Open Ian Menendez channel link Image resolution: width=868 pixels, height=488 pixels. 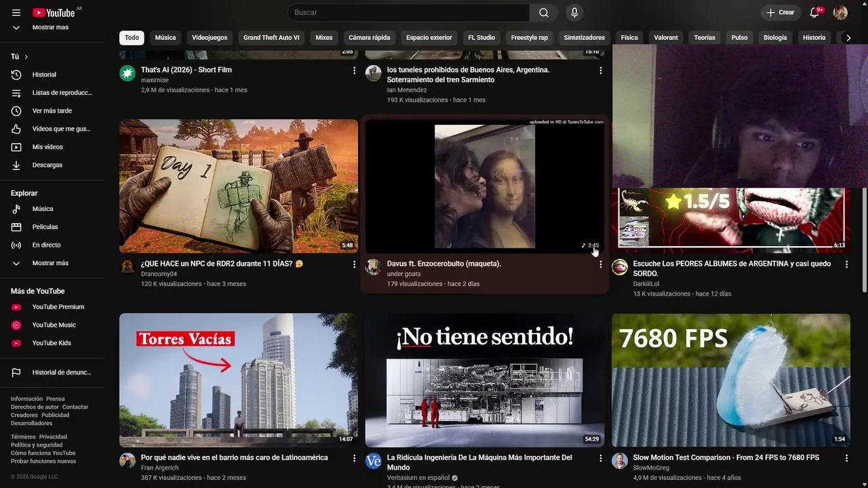point(407,90)
